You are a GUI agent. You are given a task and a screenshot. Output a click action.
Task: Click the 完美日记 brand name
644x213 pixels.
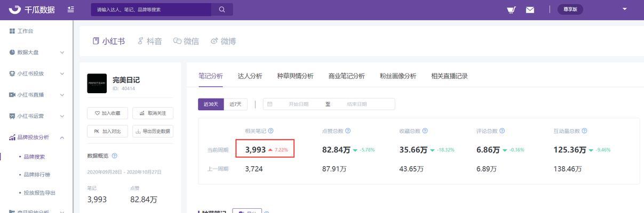pos(126,79)
